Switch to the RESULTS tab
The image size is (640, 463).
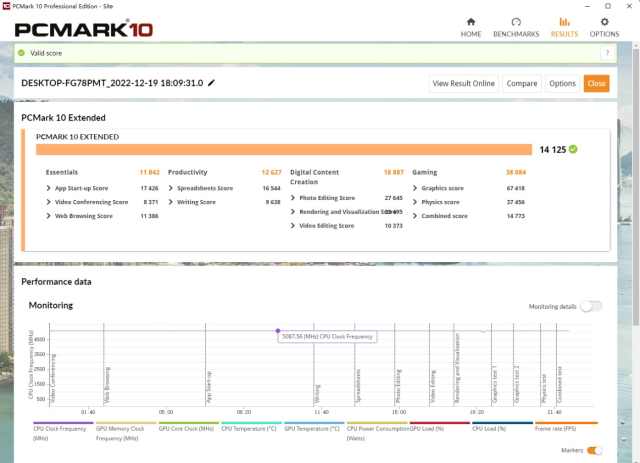point(564,28)
